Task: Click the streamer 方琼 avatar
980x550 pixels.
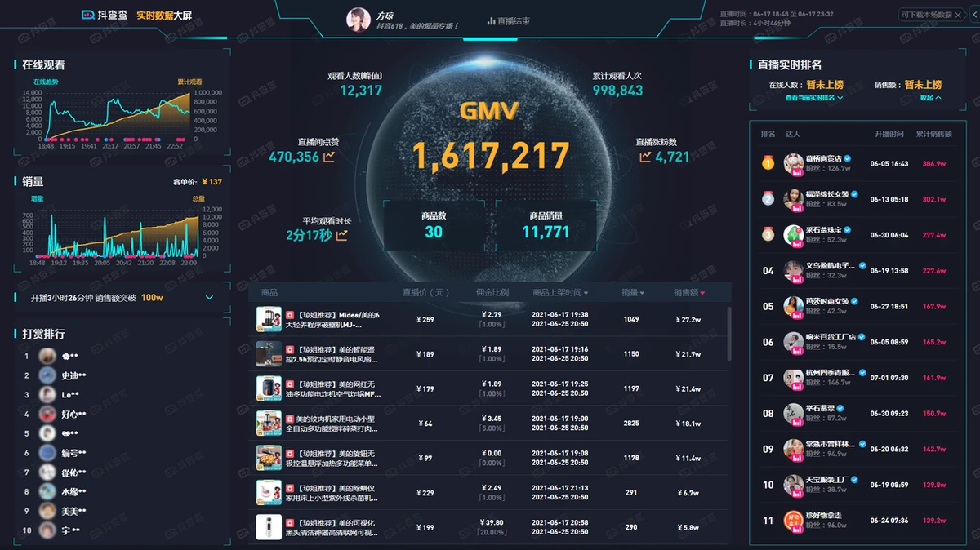Action: (x=358, y=20)
